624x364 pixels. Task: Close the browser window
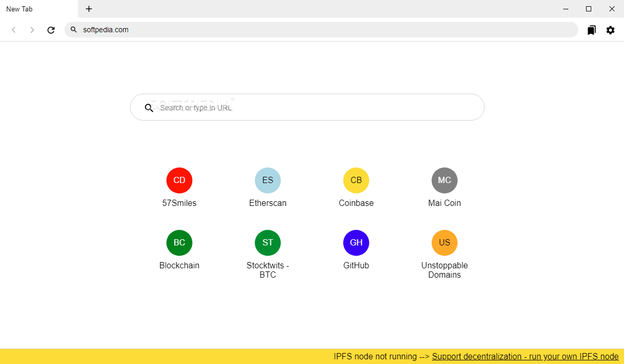point(612,9)
